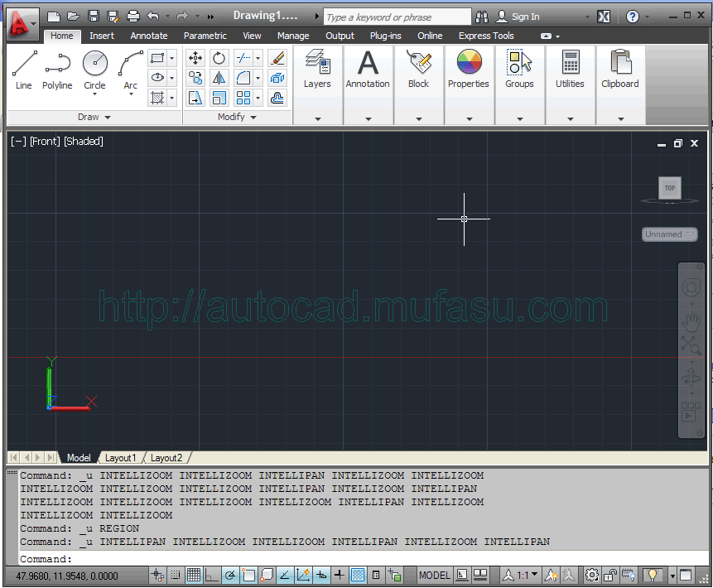Switch to the Layout1 tab

point(121,457)
